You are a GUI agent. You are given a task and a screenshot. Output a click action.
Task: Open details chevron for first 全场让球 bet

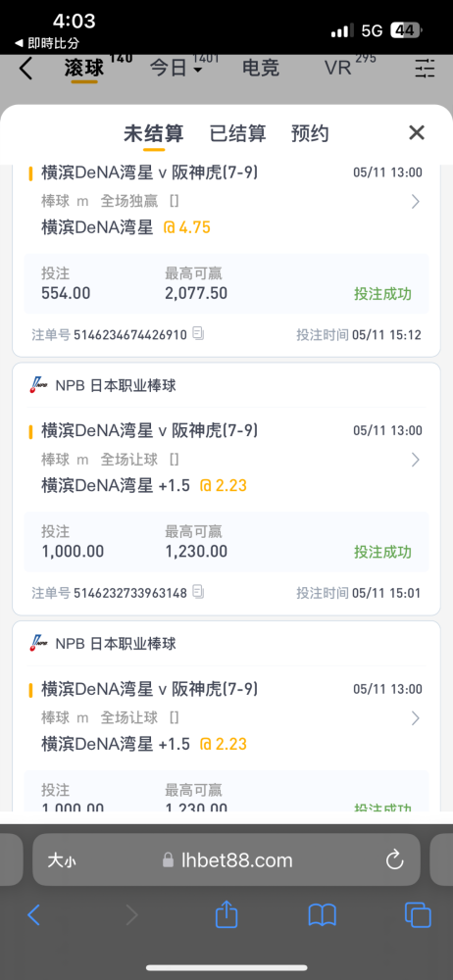pos(415,460)
